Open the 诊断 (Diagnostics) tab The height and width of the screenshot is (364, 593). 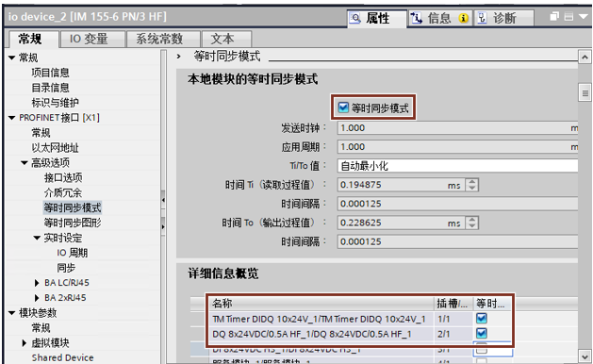coord(503,18)
